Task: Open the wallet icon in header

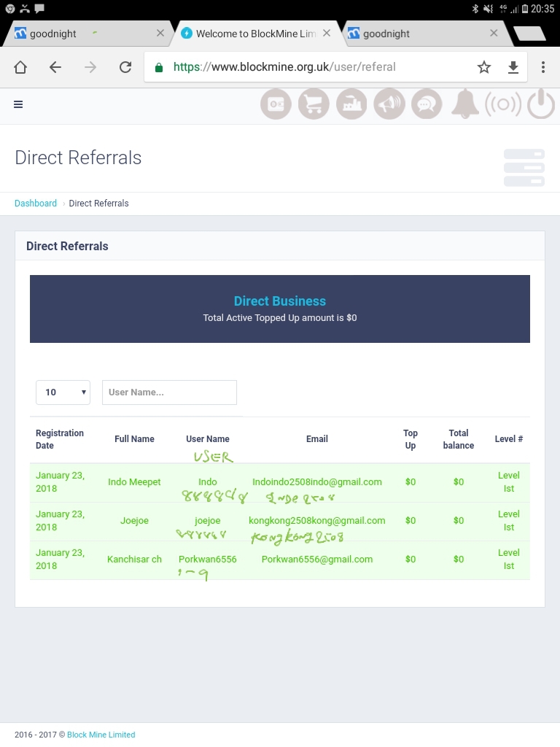Action: pyautogui.click(x=276, y=104)
